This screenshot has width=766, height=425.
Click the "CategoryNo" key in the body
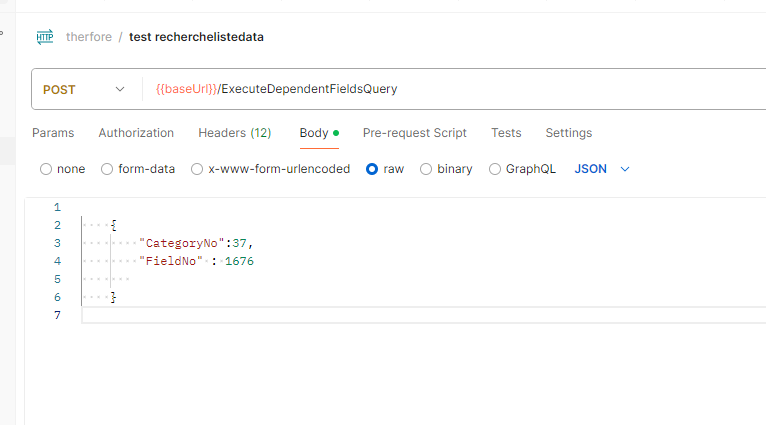tap(182, 243)
